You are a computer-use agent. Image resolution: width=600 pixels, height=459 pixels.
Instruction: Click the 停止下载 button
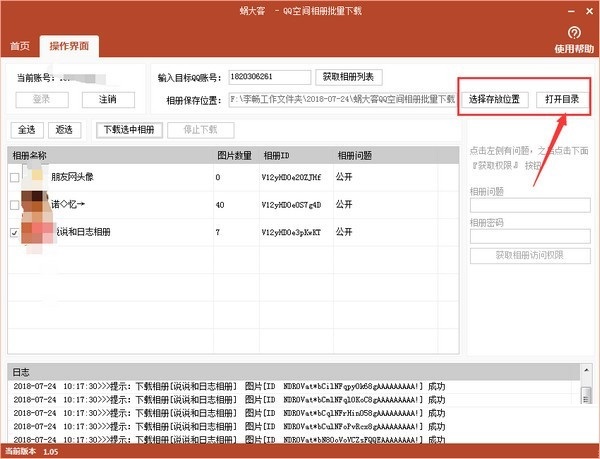tap(201, 130)
